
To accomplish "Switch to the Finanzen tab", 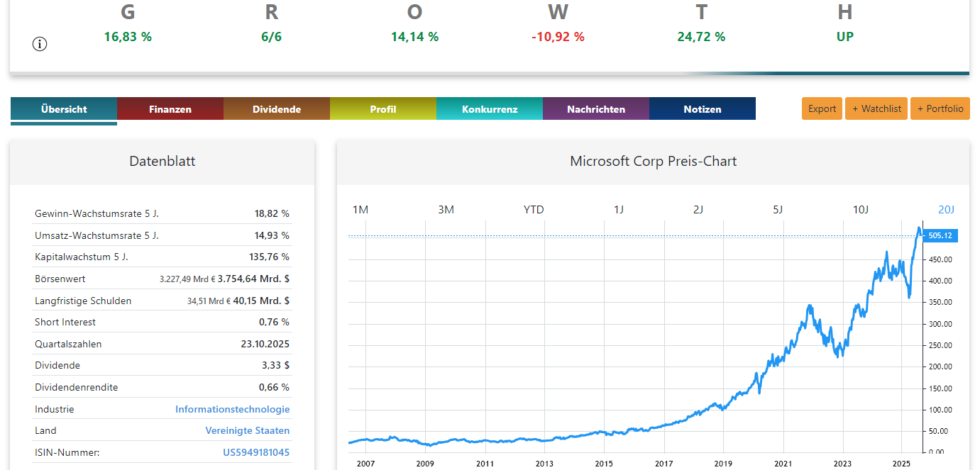I will point(170,109).
